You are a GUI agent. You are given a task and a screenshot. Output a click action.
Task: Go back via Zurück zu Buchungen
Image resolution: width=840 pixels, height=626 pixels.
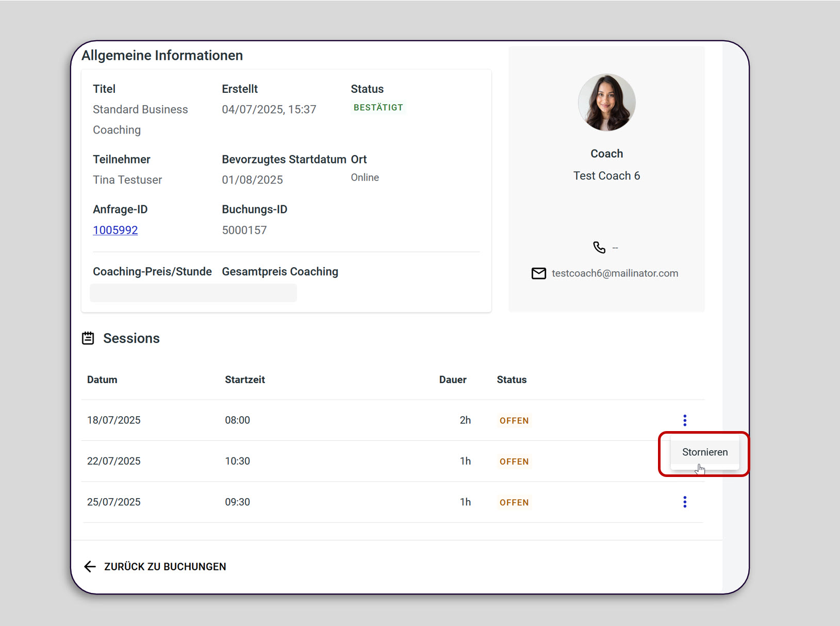155,567
